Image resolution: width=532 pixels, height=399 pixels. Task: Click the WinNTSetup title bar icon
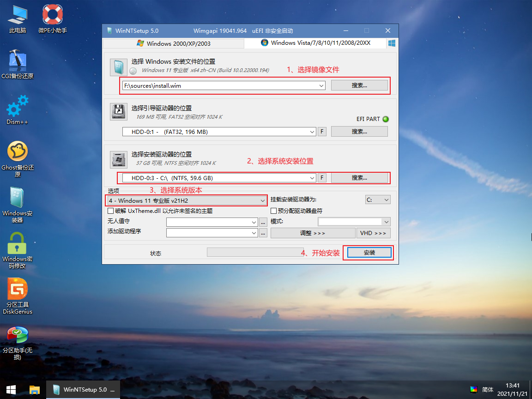(109, 30)
